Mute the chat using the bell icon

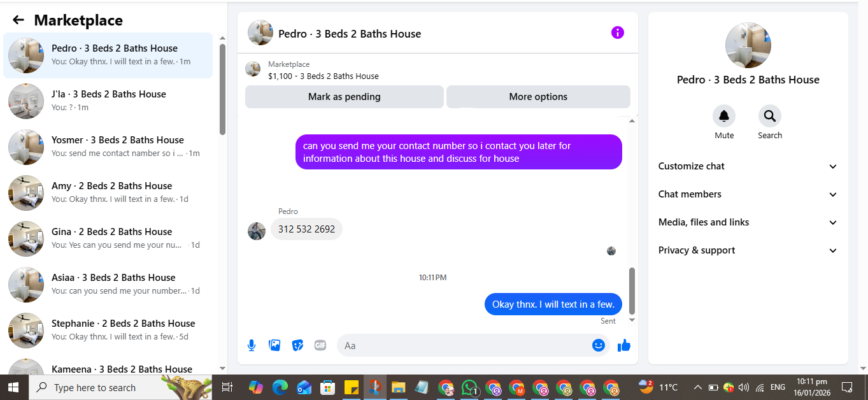pyautogui.click(x=724, y=116)
